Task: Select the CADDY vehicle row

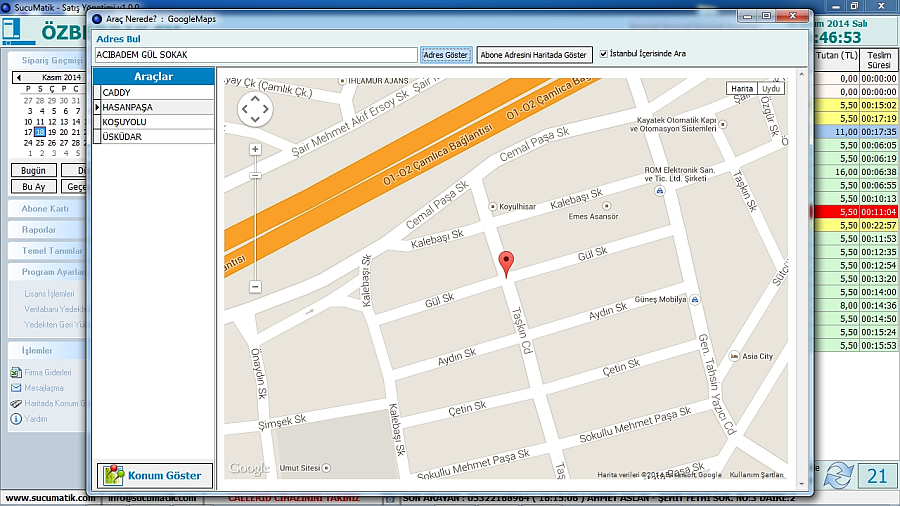Action: tap(154, 92)
